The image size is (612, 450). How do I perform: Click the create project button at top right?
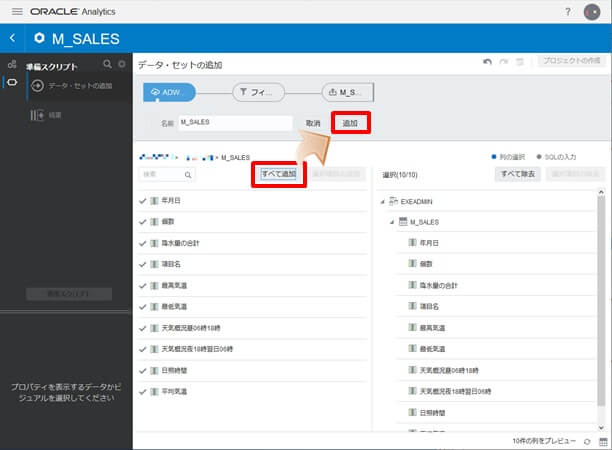click(571, 61)
